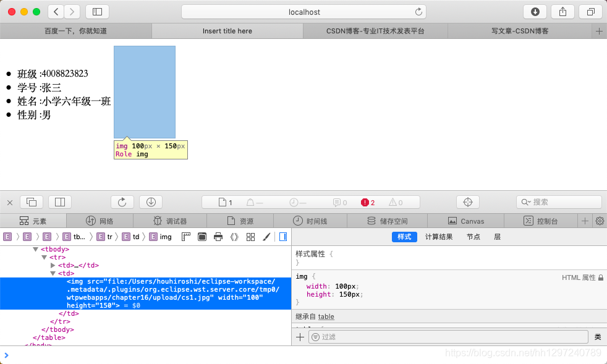Screen dimensions: 607x364
Task: Select the tb... breadcrumb element
Action: 74,237
